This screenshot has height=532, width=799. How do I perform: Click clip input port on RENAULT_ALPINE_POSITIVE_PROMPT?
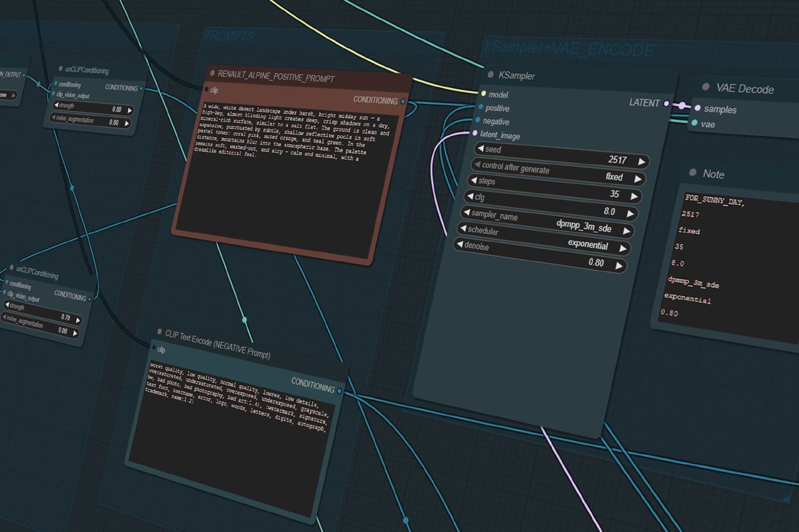(207, 89)
